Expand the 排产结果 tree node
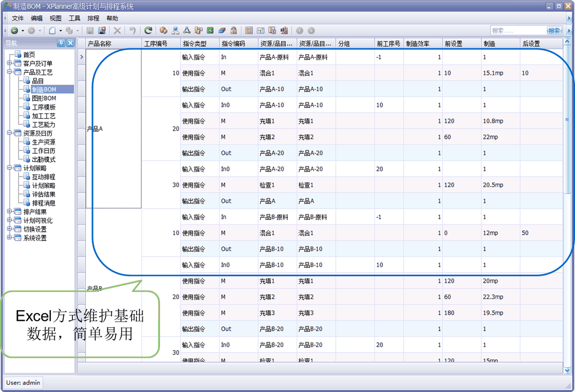This screenshot has width=575, height=392. (x=10, y=212)
